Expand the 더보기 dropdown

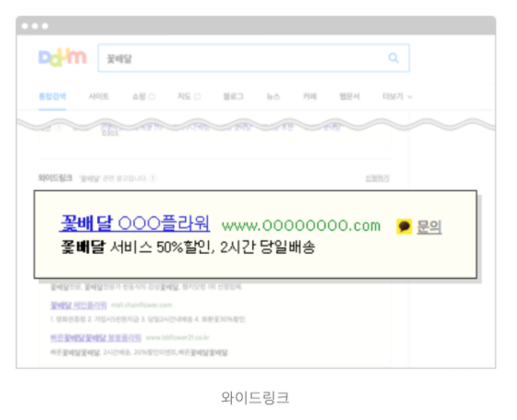(x=397, y=96)
